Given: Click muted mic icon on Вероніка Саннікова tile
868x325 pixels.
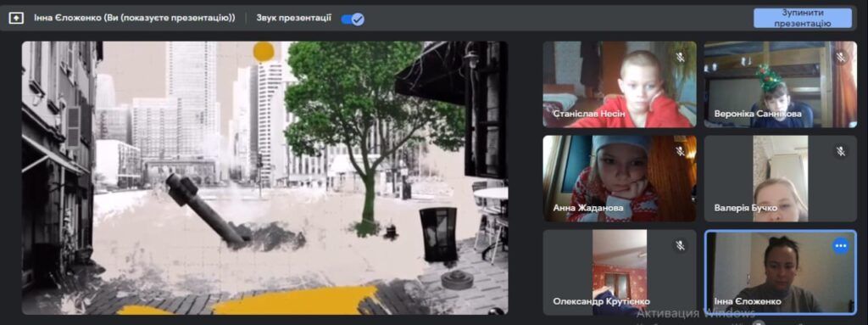Looking at the screenshot, I should 841,57.
